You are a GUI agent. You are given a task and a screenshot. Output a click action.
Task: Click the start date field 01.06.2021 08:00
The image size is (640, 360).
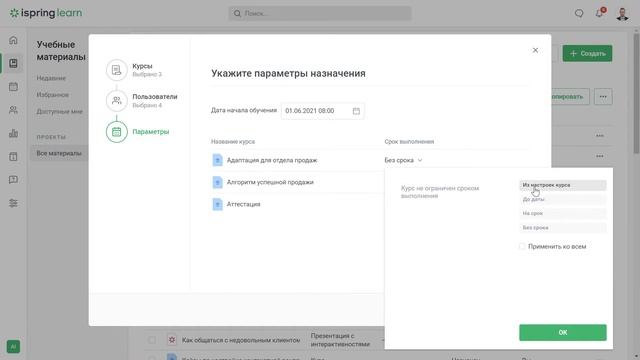322,111
